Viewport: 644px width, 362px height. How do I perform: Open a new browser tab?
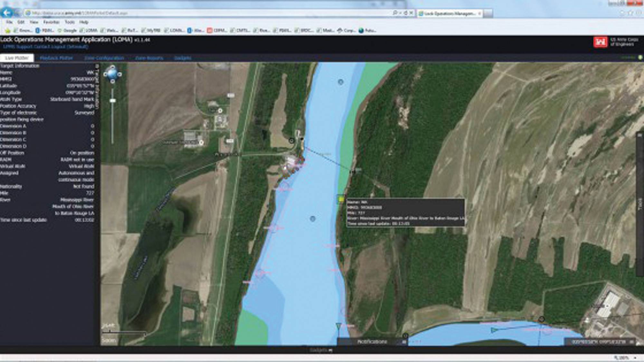[488, 14]
